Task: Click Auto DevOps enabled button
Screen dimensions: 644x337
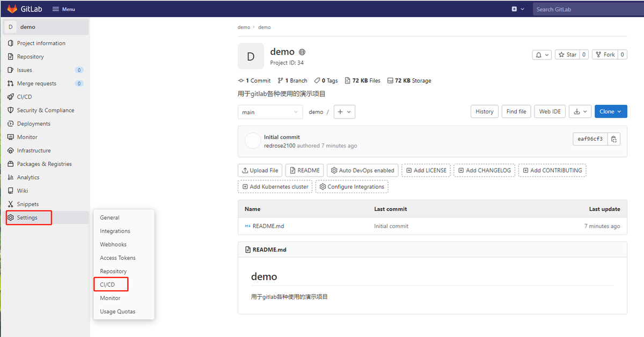Action: click(x=363, y=170)
